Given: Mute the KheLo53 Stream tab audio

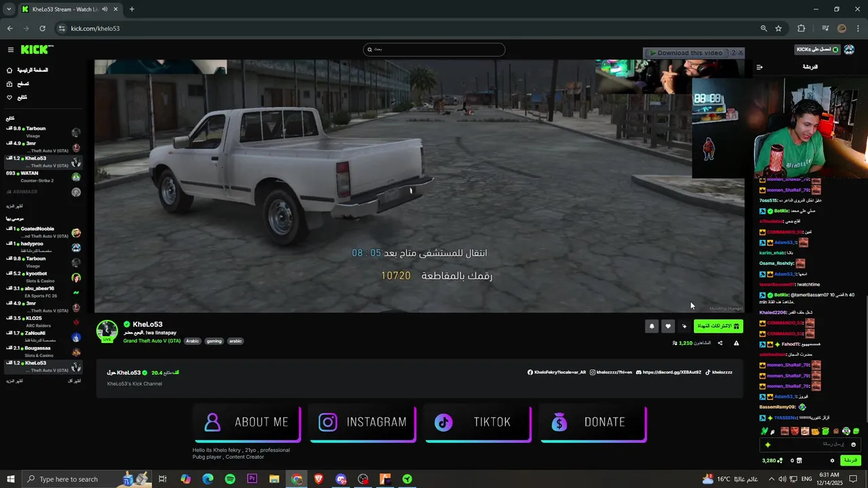Looking at the screenshot, I should point(104,9).
